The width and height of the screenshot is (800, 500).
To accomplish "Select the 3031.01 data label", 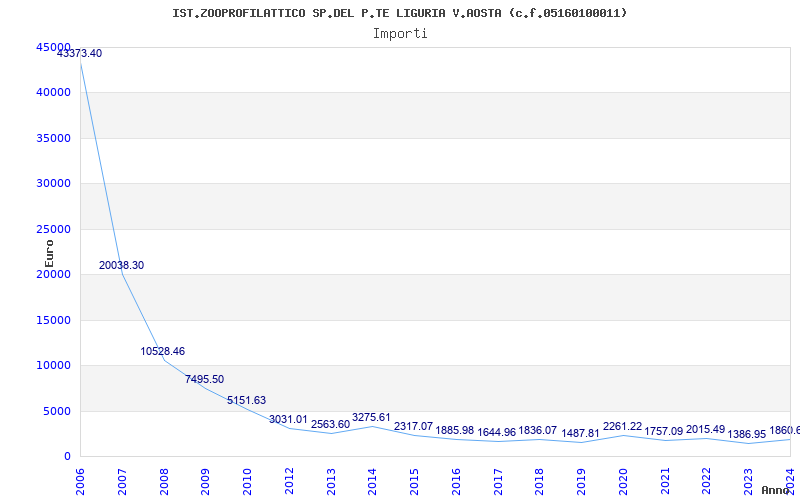I will (288, 419).
